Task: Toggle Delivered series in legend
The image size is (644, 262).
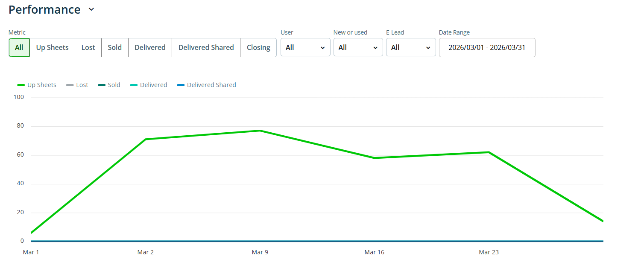Action: pyautogui.click(x=153, y=85)
